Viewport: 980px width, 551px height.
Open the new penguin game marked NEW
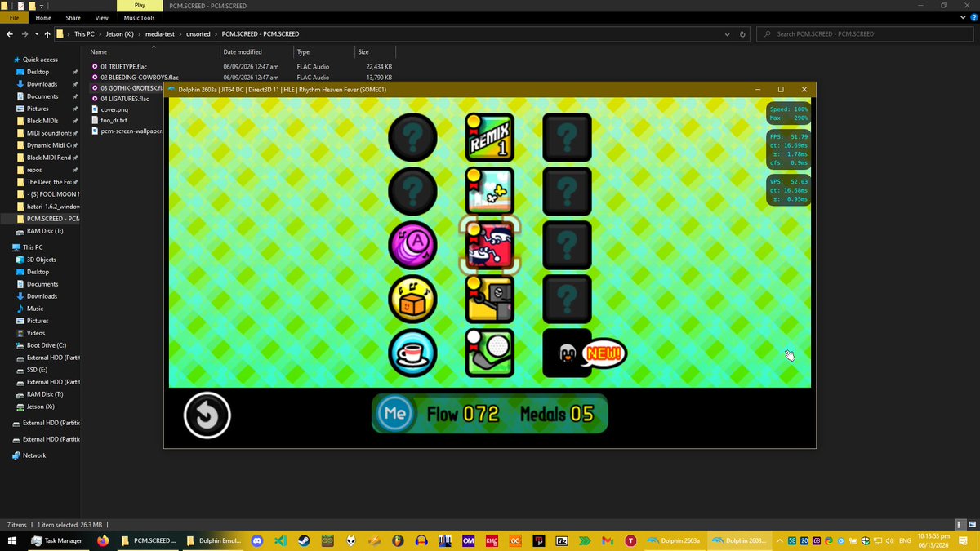567,353
